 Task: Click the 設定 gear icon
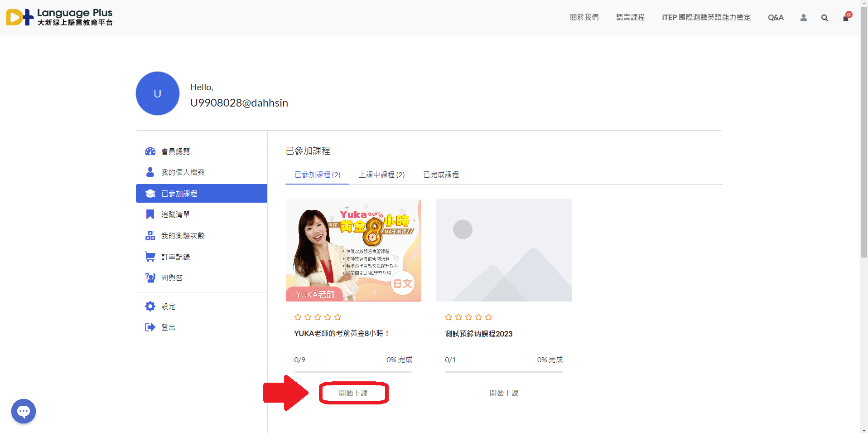(150, 307)
